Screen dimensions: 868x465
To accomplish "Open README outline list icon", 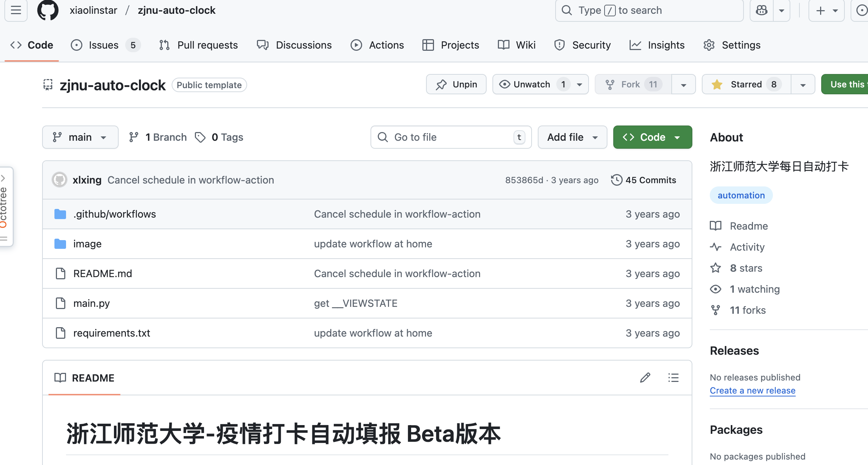I will coord(673,378).
